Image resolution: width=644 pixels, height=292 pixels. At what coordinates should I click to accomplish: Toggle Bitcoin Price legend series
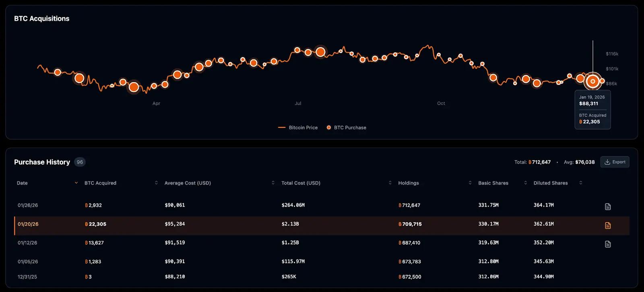coord(298,127)
